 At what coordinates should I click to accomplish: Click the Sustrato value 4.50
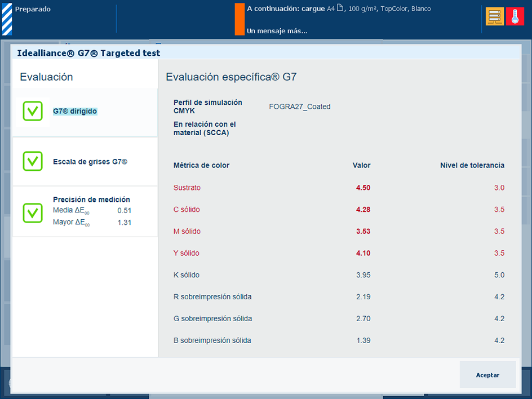tap(363, 188)
